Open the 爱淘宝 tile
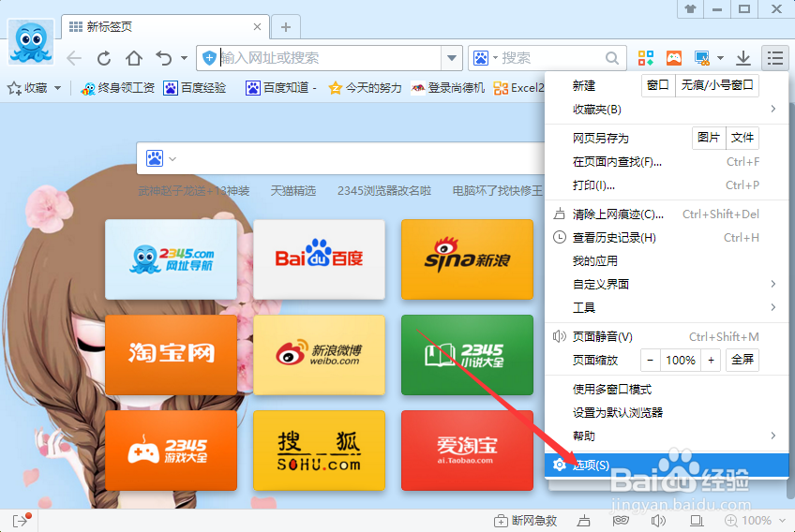 point(467,451)
